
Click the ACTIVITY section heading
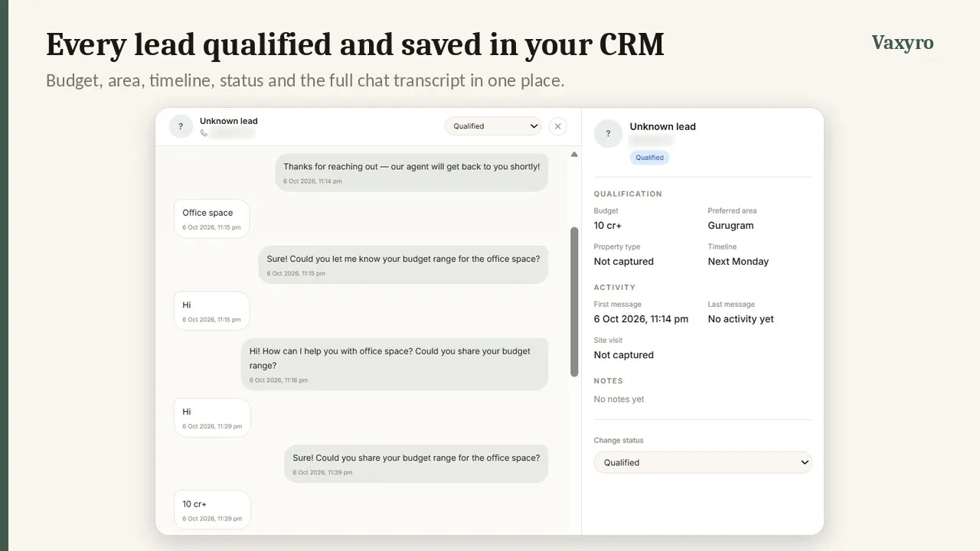[615, 288]
